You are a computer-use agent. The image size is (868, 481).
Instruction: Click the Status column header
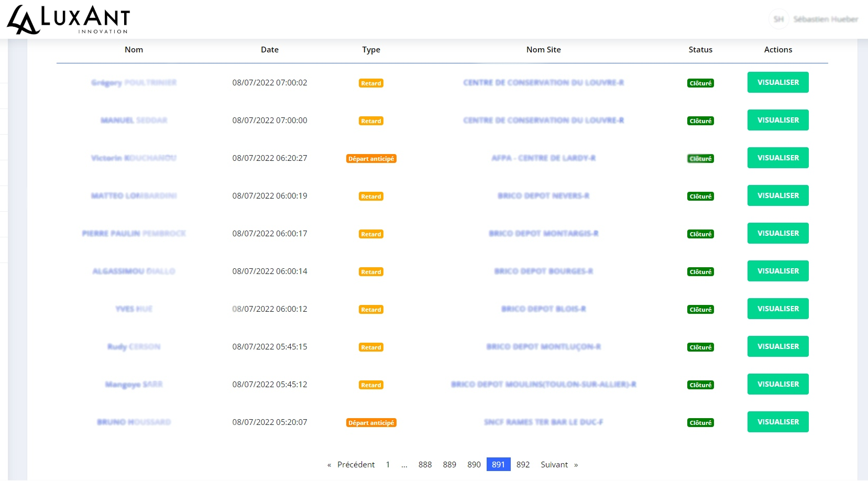700,50
